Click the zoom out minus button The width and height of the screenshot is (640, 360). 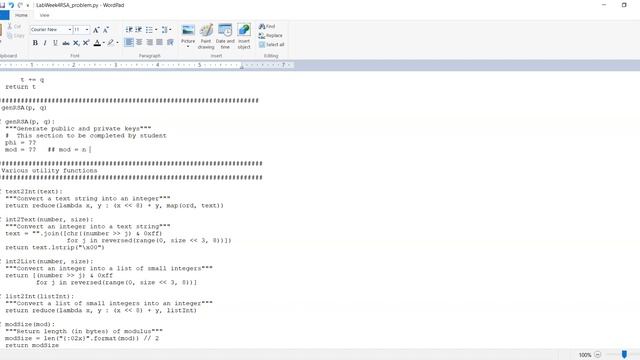pyautogui.click(x=598, y=355)
